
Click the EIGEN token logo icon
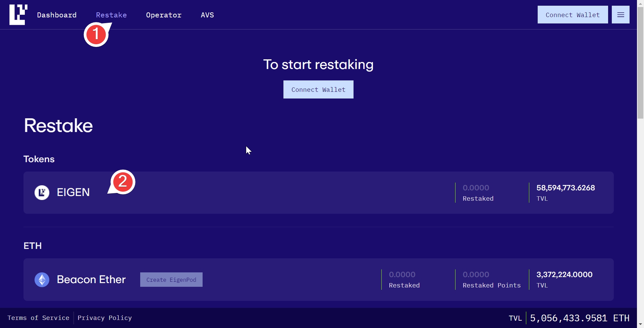42,193
